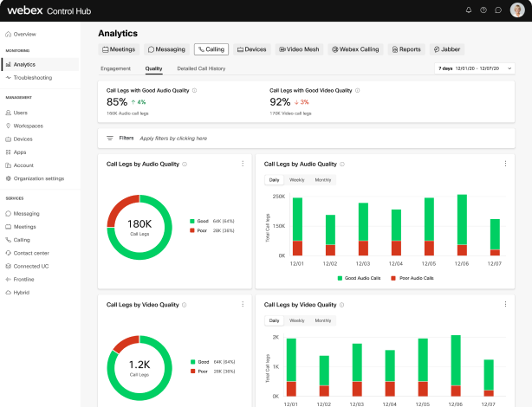Switch to the Devices analytics tab
532x407 pixels.
(252, 49)
